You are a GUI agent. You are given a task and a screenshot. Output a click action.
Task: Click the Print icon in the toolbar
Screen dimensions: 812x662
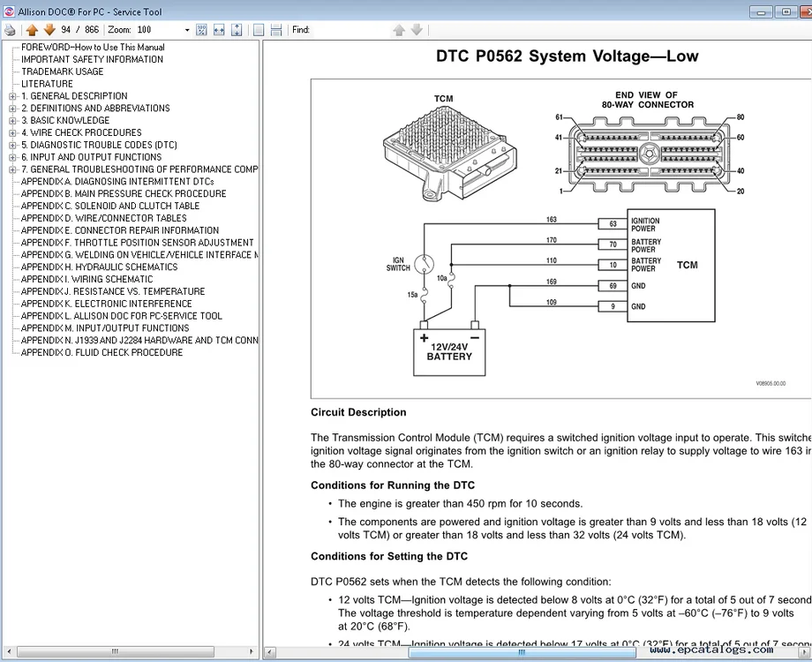tap(9, 29)
